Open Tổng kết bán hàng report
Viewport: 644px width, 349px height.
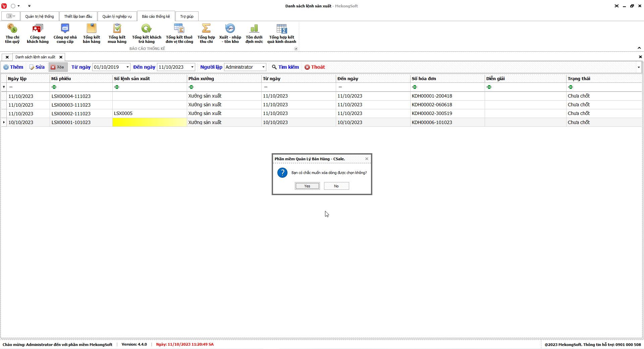tap(92, 33)
